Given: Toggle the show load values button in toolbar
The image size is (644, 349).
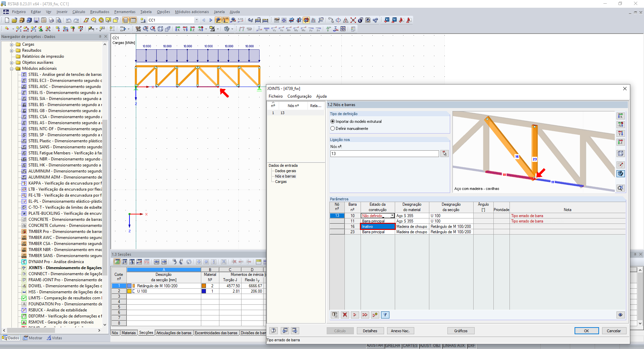Looking at the screenshot, I should (x=226, y=20).
